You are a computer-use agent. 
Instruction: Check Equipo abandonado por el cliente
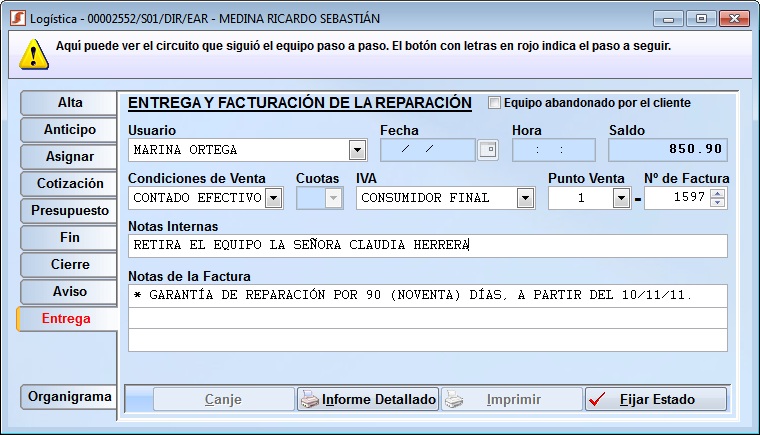494,103
